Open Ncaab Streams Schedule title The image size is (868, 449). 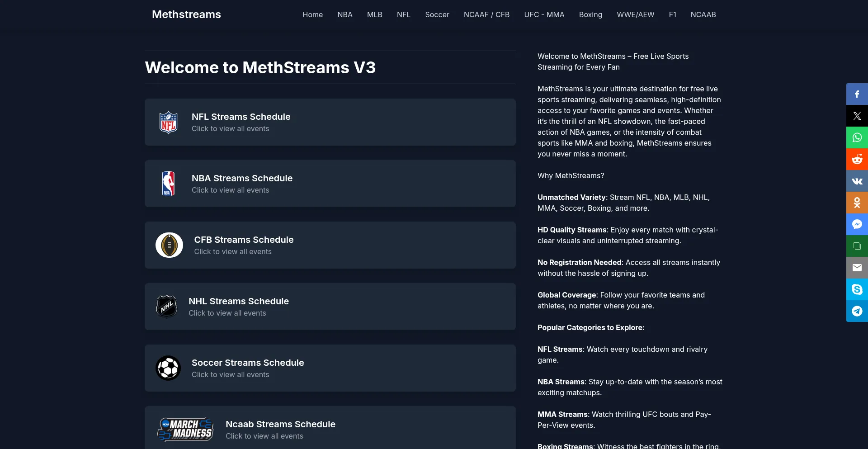tap(281, 424)
